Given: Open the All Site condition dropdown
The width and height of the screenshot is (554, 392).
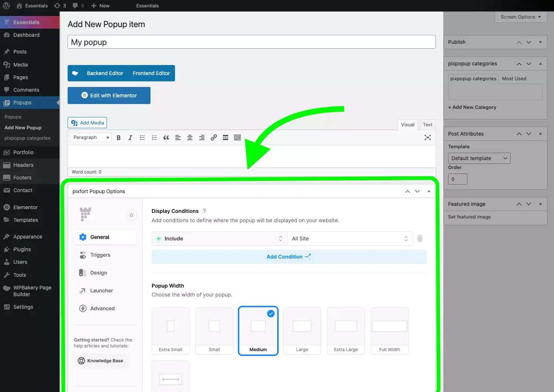Looking at the screenshot, I should 350,239.
